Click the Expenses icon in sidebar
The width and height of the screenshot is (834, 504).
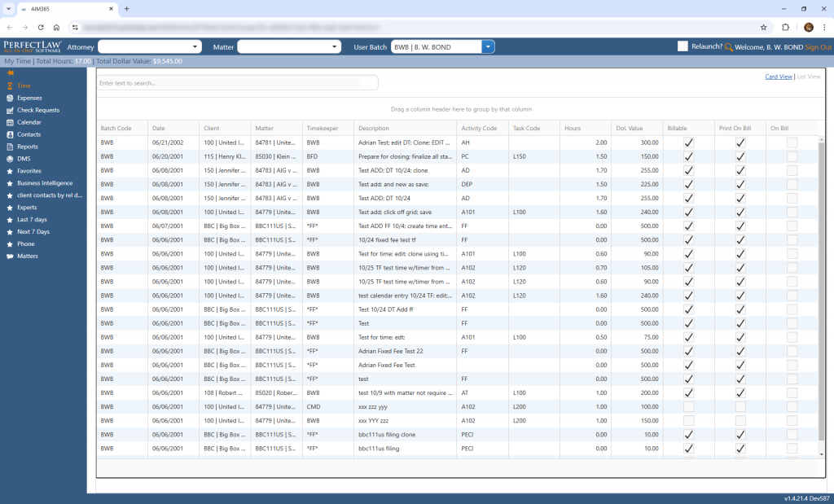pyautogui.click(x=10, y=98)
